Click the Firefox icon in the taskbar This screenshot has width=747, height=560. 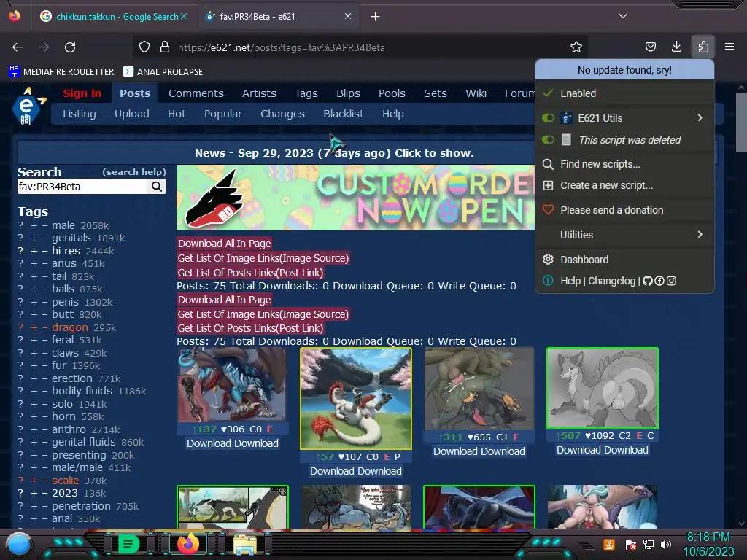[188, 544]
